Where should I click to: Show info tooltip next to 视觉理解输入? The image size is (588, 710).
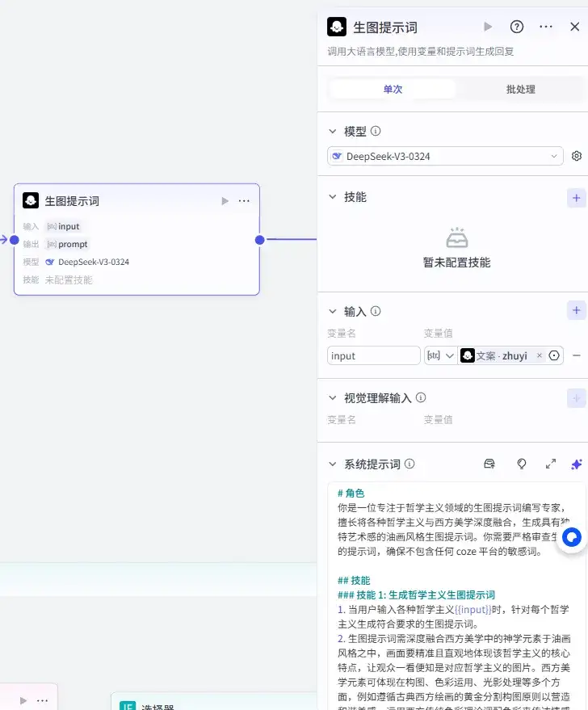(x=421, y=397)
